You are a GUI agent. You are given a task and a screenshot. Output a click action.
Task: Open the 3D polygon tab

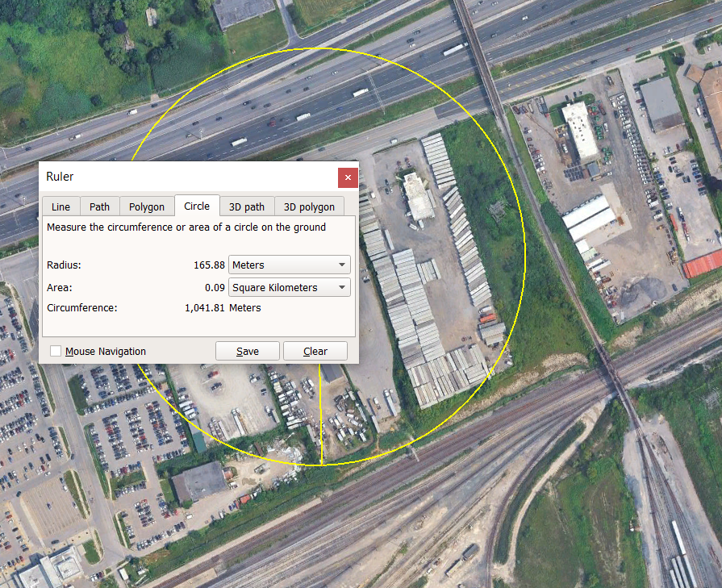coord(309,206)
